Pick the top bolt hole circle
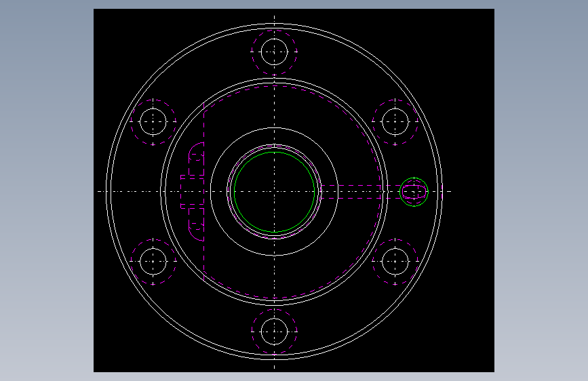 click(274, 52)
